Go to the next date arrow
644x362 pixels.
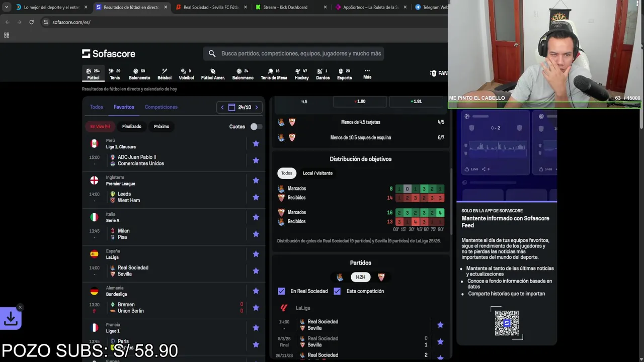[x=257, y=107]
